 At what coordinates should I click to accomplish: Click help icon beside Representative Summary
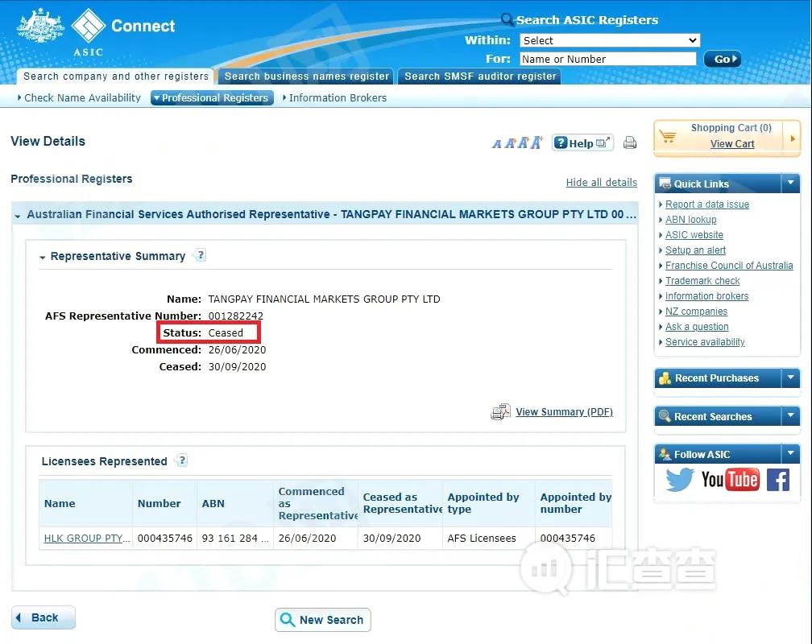(x=201, y=254)
